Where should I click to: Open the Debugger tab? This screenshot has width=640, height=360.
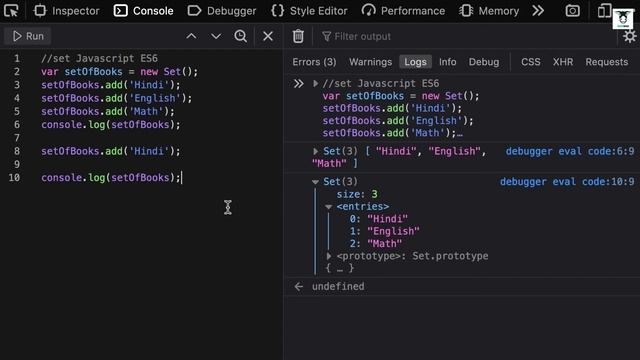(222, 11)
